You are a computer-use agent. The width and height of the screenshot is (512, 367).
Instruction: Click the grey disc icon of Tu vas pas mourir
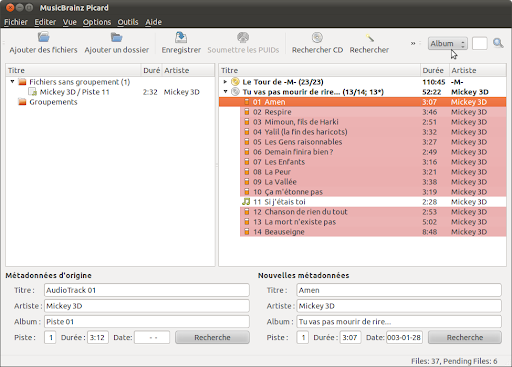pos(235,92)
